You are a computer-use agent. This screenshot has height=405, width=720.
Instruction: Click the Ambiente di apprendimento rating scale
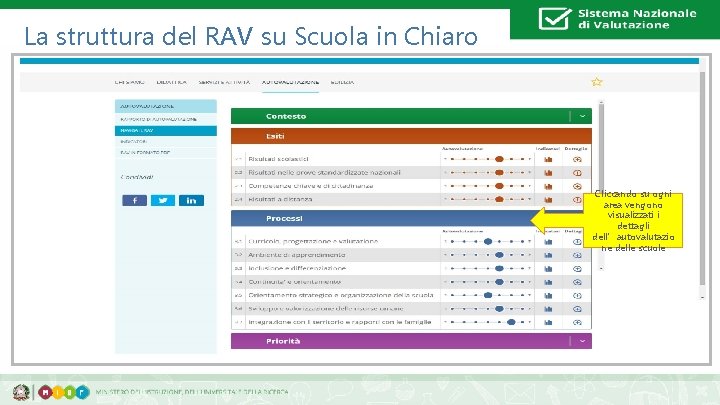pos(487,255)
